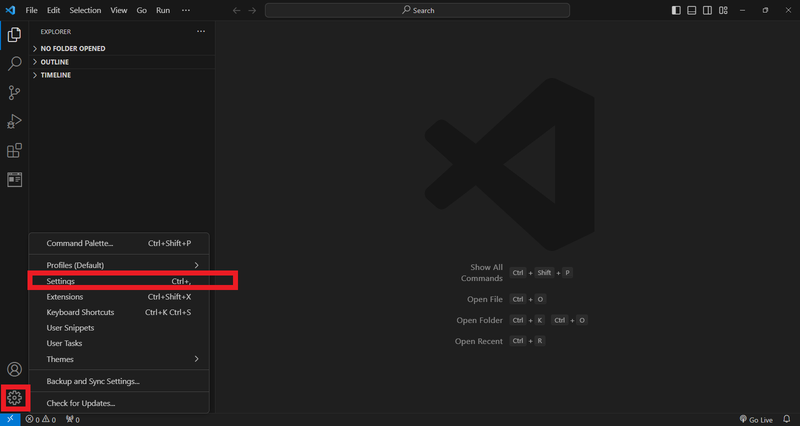
Task: Click the ports forwarded status item
Action: (72, 419)
